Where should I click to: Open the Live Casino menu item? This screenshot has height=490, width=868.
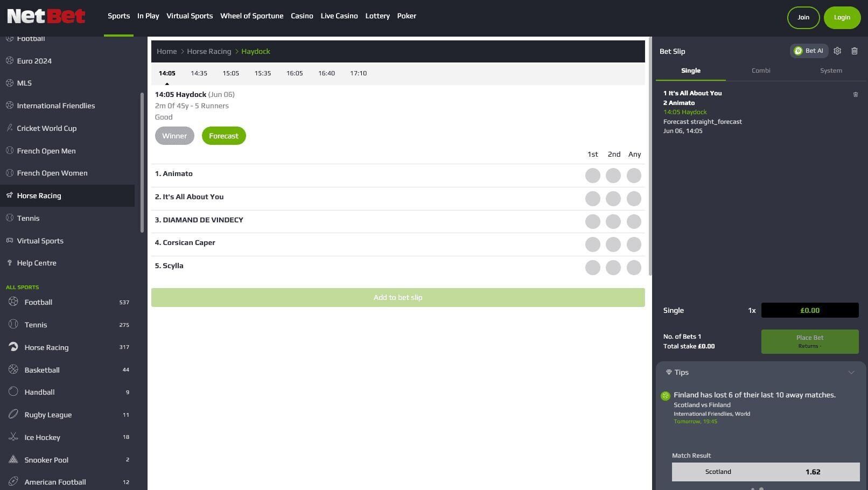339,16
